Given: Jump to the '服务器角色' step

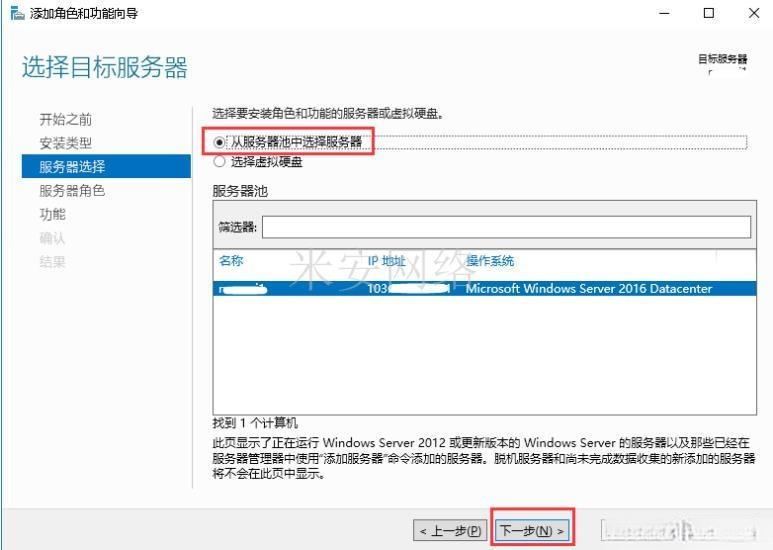Looking at the screenshot, I should pyautogui.click(x=72, y=190).
